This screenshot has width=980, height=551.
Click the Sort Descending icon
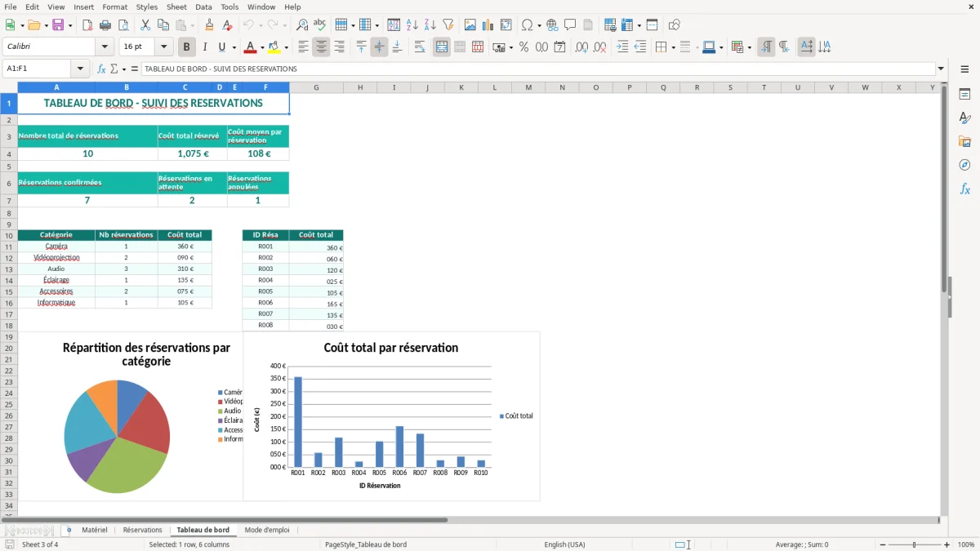(430, 25)
